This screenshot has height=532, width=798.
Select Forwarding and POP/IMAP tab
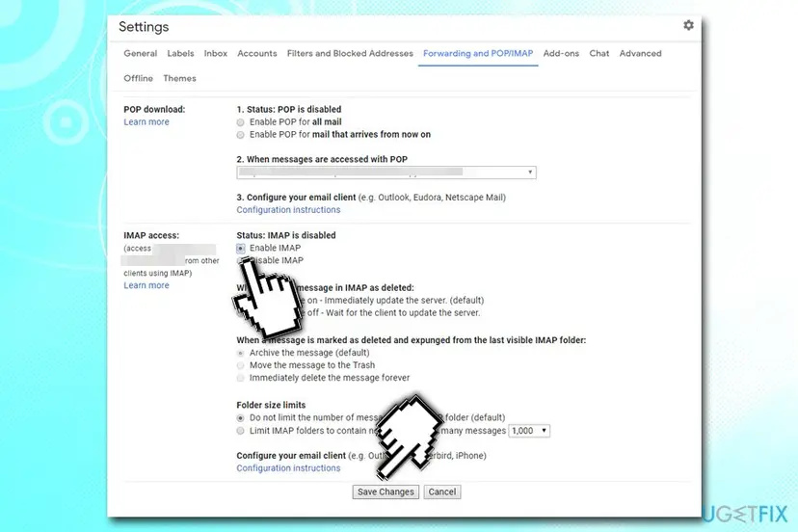(x=478, y=53)
